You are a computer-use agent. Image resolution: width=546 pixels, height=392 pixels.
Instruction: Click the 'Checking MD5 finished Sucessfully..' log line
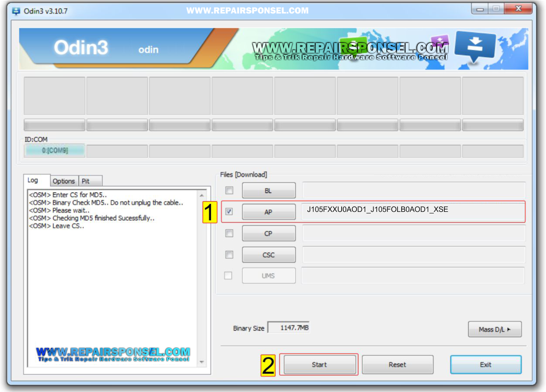(91, 218)
